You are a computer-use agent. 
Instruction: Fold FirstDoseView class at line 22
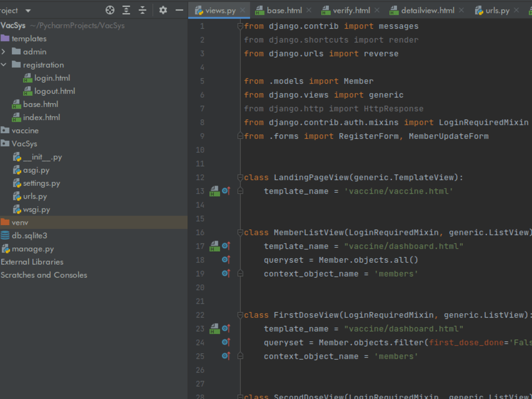coord(240,315)
